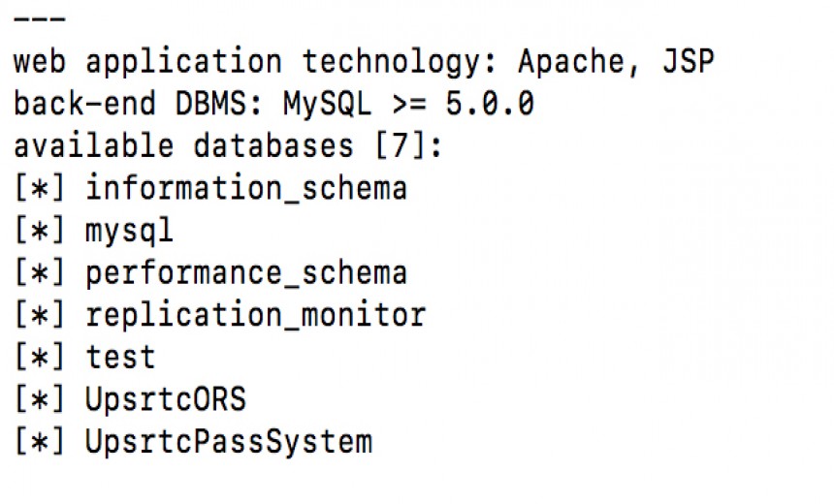Click the 'web application technology' label
This screenshot has height=504, width=834.
[x=255, y=62]
